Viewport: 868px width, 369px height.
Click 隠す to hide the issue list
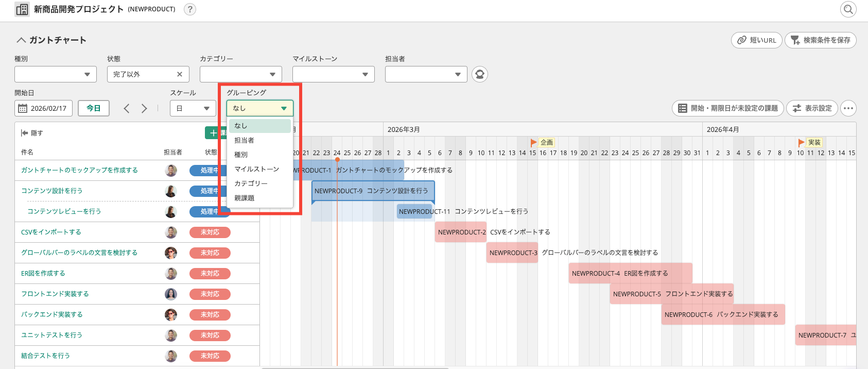[x=32, y=133]
